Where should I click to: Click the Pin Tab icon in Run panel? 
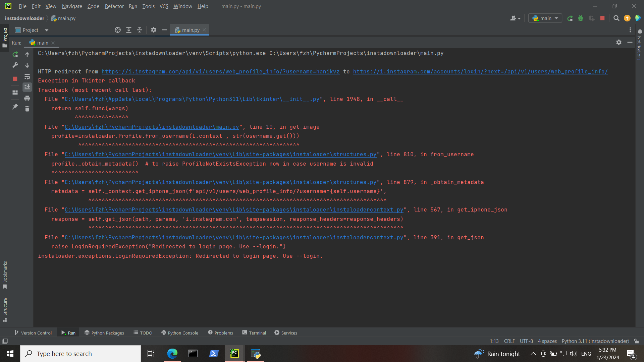pos(15,107)
